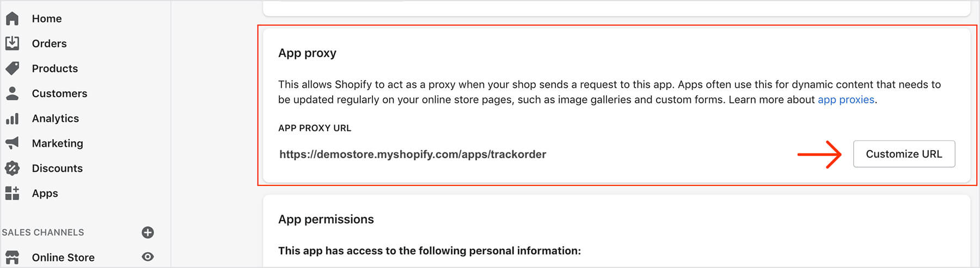980x268 pixels.
Task: Click the SALES CHANNELS section label
Action: [43, 233]
